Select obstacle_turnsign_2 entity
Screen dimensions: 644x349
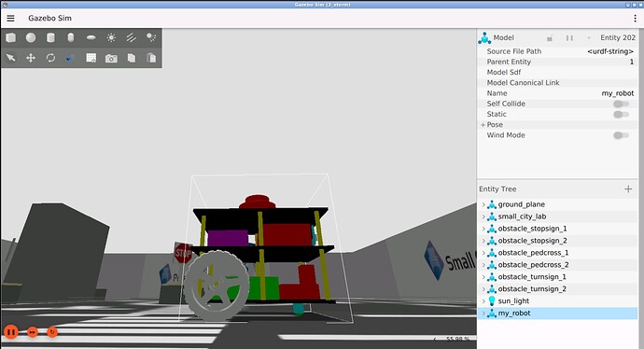(x=532, y=289)
